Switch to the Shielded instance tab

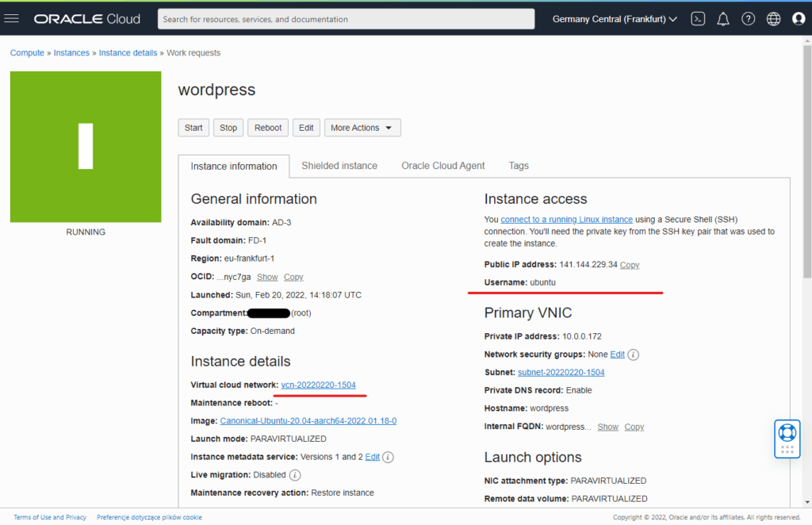[339, 166]
